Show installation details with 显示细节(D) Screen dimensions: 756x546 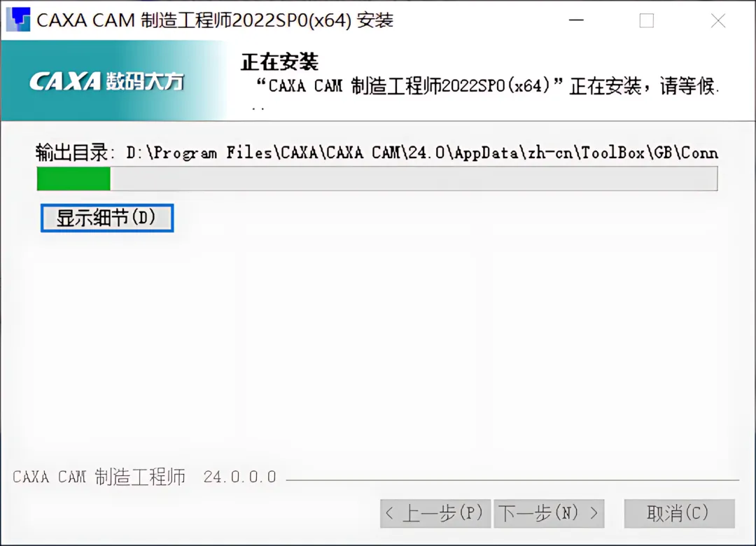[107, 218]
